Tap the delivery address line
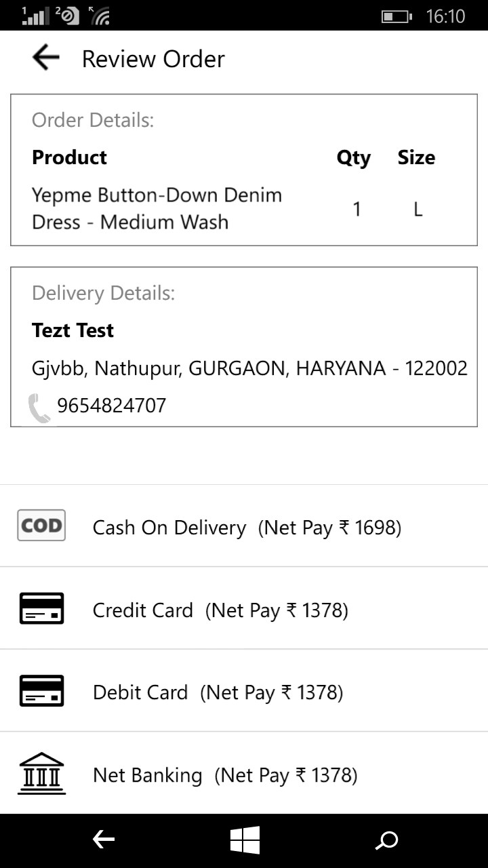The height and width of the screenshot is (868, 488). tap(249, 368)
